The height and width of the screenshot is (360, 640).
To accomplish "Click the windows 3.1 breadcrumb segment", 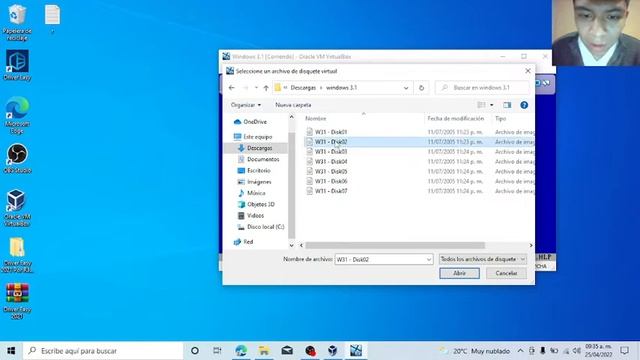I will coord(342,88).
